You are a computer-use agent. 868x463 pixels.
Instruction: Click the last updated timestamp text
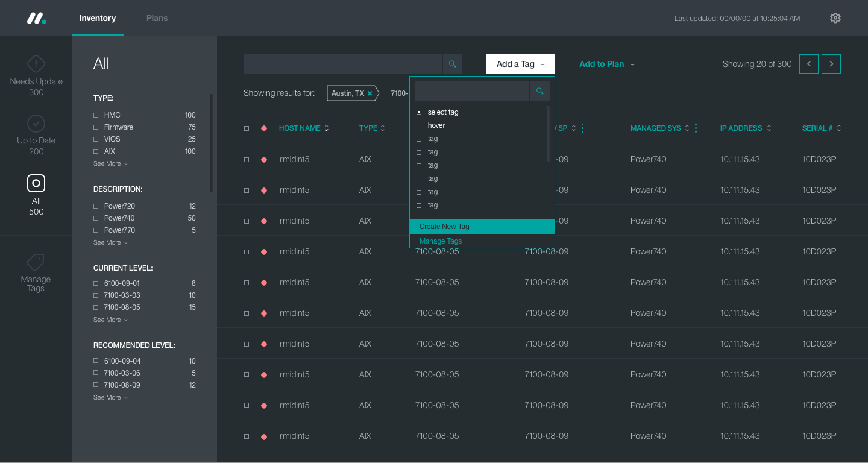tap(737, 19)
